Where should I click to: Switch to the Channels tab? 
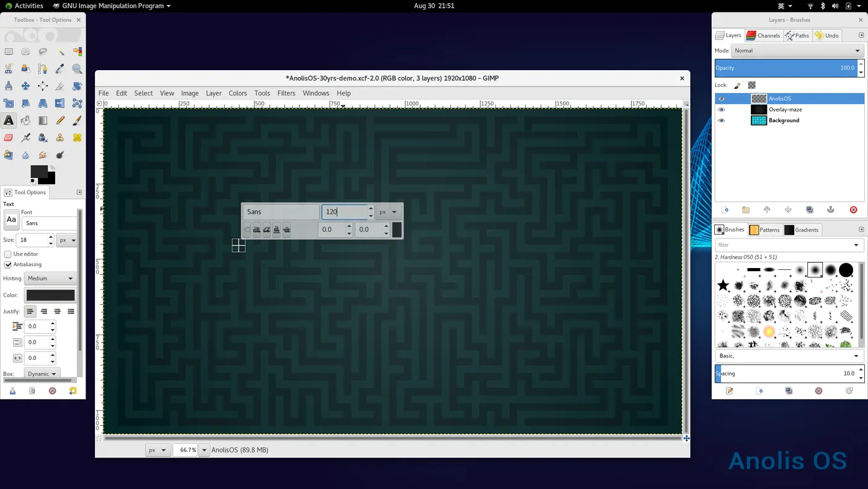pyautogui.click(x=763, y=35)
